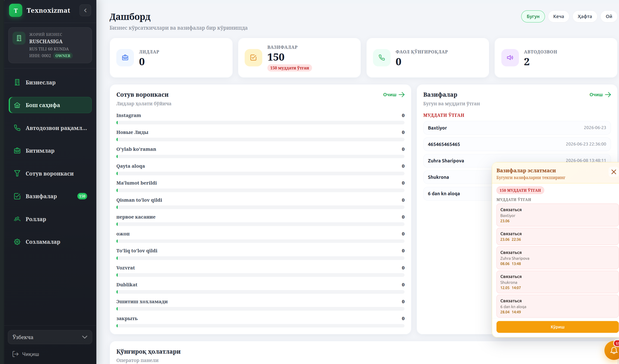This screenshot has width=619, height=364.
Task: Click the arrow icon beside Очиш in Сотув воронкаси
Action: 402,95
